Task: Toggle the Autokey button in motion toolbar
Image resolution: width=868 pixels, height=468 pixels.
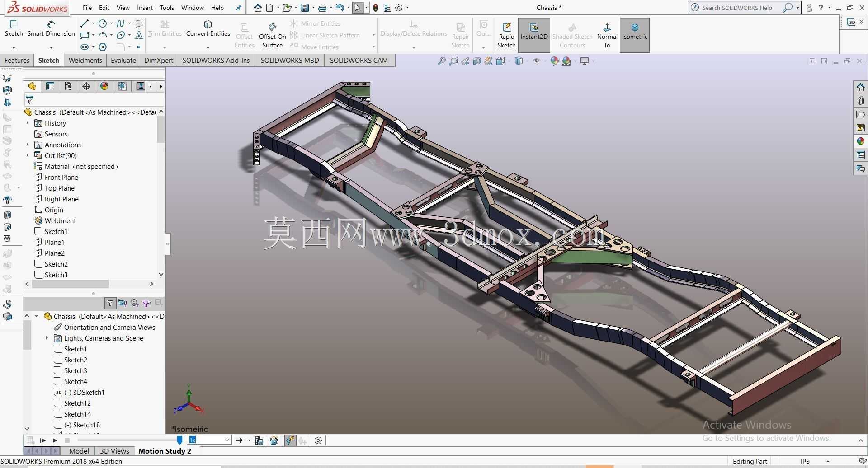Action: (x=290, y=440)
